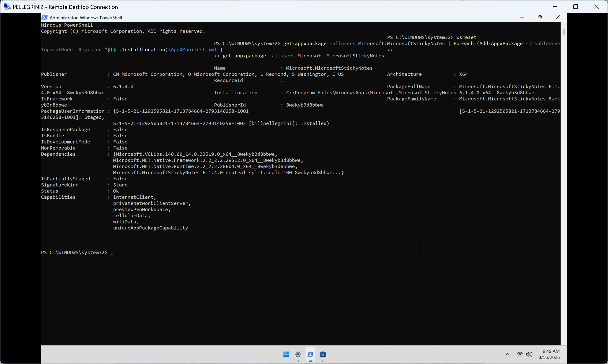
Task: Click the 'NonRemovable' field label
Action: click(x=58, y=148)
